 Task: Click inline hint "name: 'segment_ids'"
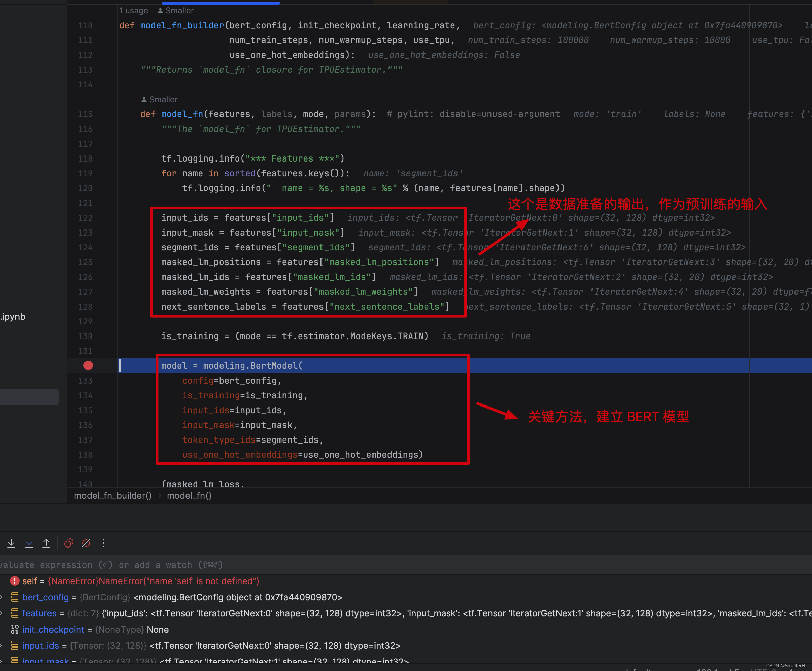413,174
